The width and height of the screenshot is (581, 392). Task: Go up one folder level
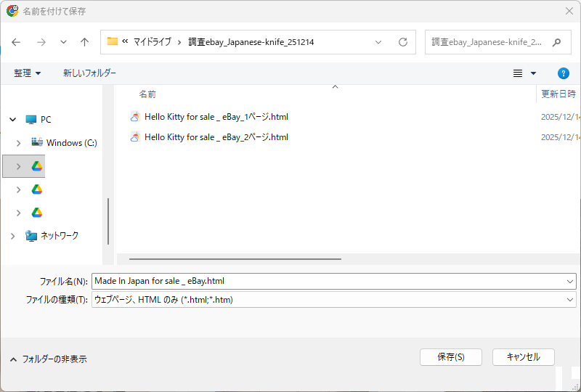coord(84,42)
